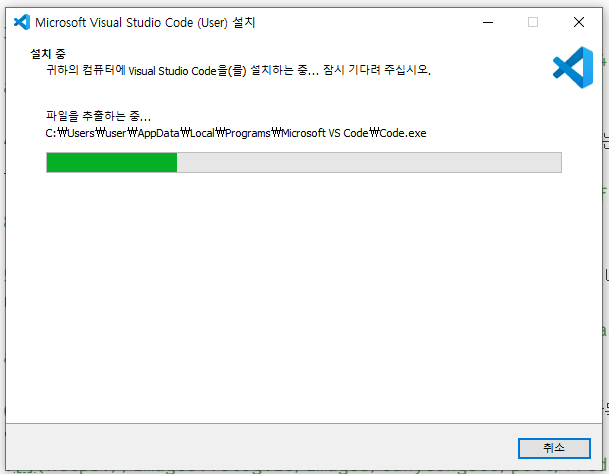This screenshot has width=609, height=474.
Task: Click 'Code.exe' at the path end
Action: (403, 133)
